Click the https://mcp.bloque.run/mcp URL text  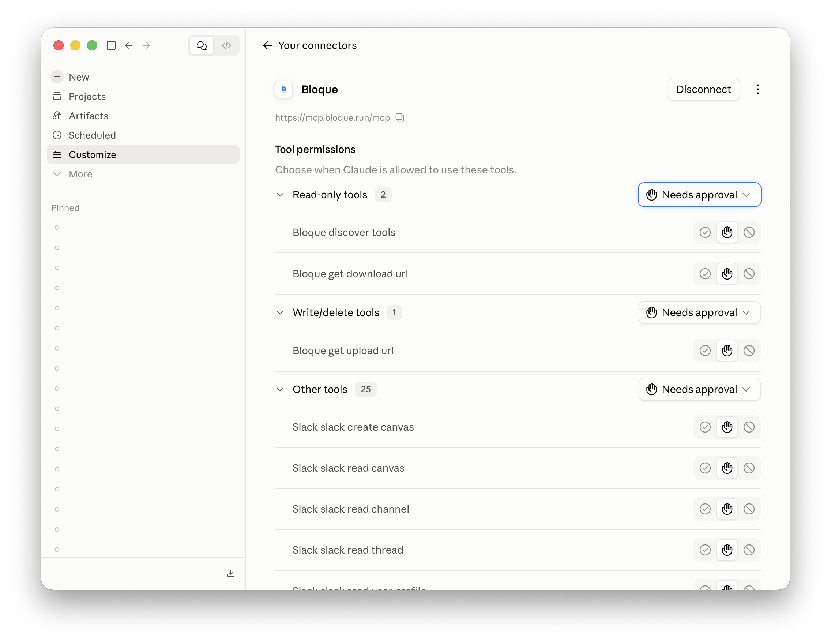tap(332, 117)
